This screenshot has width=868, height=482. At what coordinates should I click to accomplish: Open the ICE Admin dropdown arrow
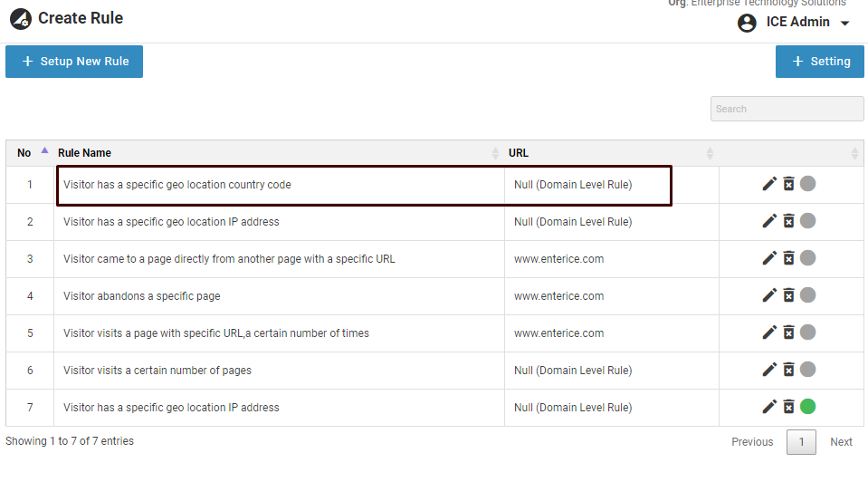845,24
